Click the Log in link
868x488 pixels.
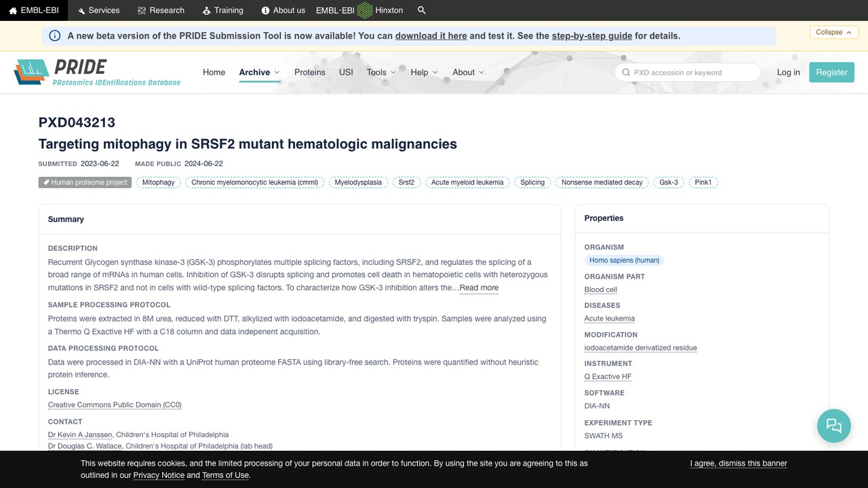pos(788,73)
